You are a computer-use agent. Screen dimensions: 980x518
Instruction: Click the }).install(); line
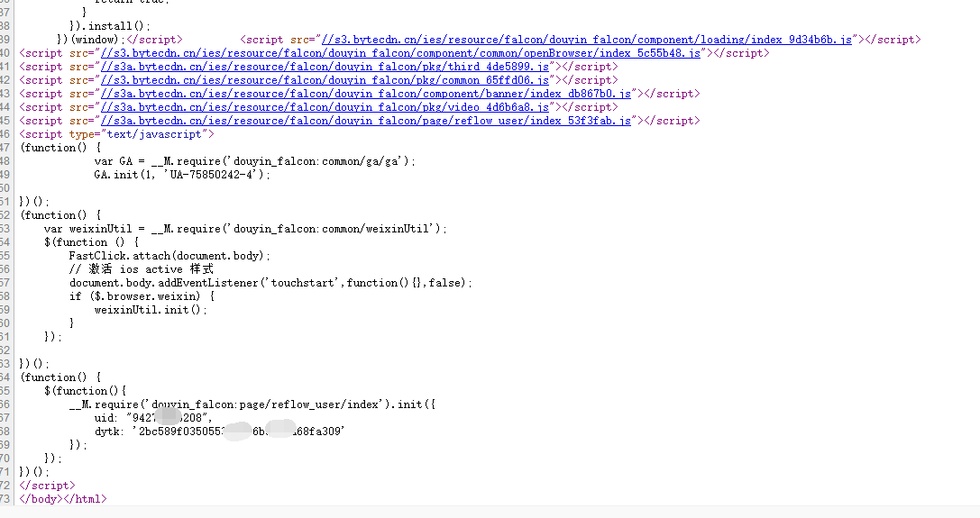coord(110,26)
